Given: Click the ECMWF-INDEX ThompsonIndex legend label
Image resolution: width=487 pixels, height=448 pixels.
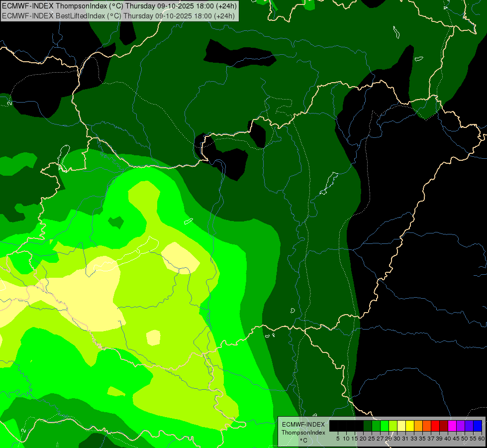Looking at the screenshot, I should 303,429.
